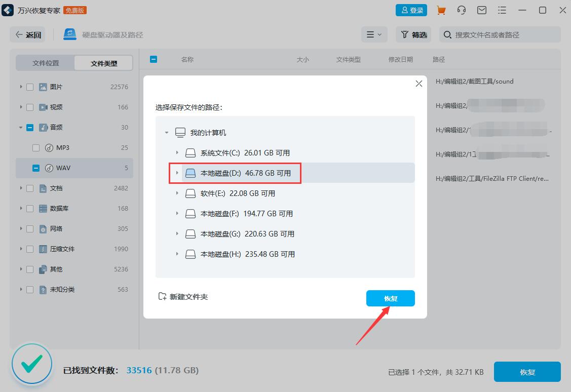Toggle the WAV checkbox

[35, 168]
